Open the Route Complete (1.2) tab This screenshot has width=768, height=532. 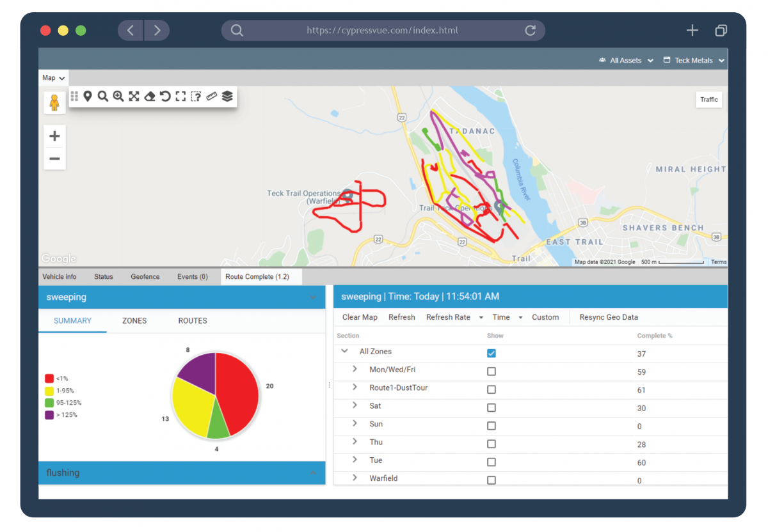pos(261,276)
